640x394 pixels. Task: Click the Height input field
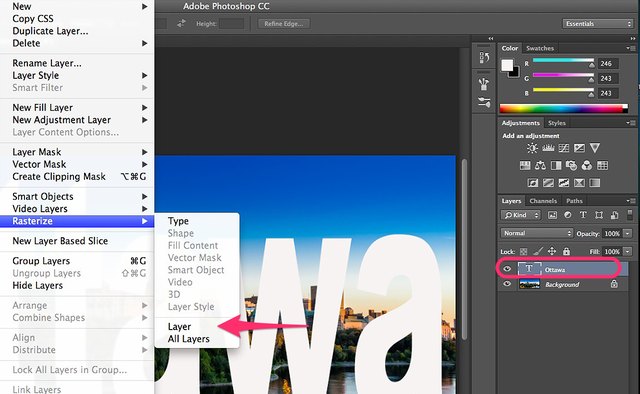(232, 24)
